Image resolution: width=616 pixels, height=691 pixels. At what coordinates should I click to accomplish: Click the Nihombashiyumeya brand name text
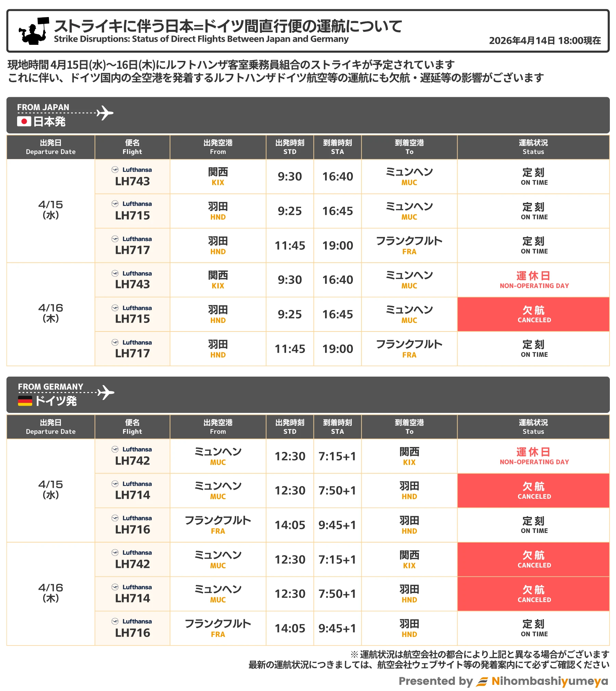click(x=550, y=681)
